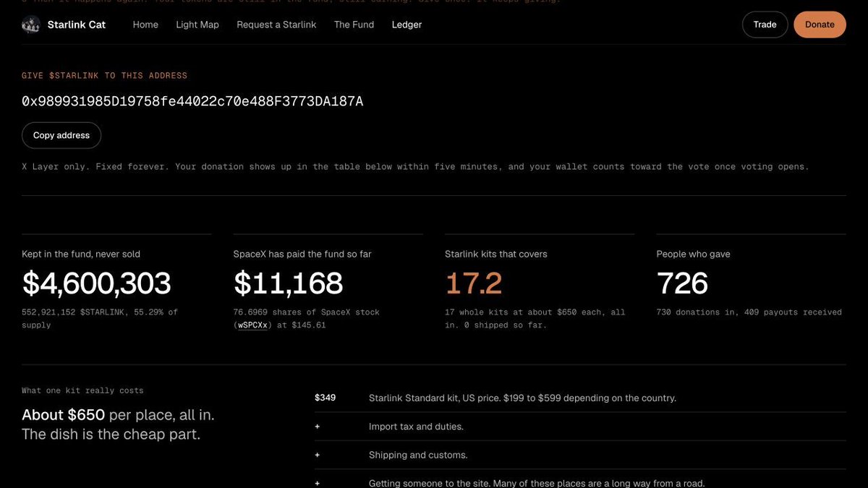This screenshot has height=488, width=868.
Task: Select the wallet address 0x989931985D19758fe44022c70e488F3773DA187A
Action: pyautogui.click(x=192, y=101)
